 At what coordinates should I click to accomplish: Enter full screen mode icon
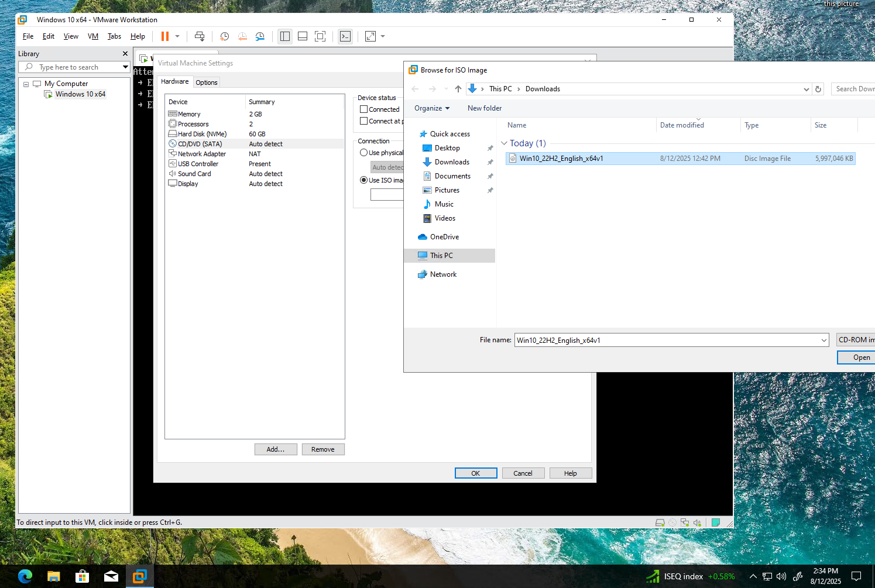[x=320, y=36]
